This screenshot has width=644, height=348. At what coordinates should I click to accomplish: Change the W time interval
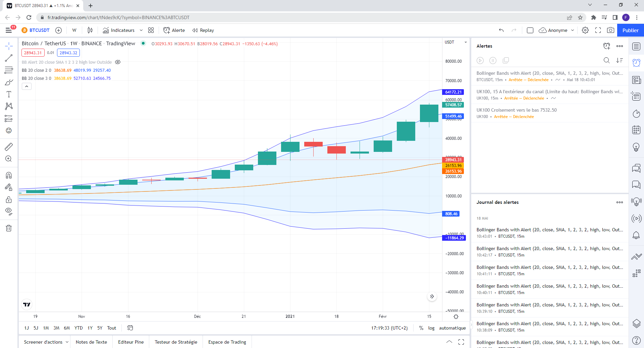tap(74, 30)
